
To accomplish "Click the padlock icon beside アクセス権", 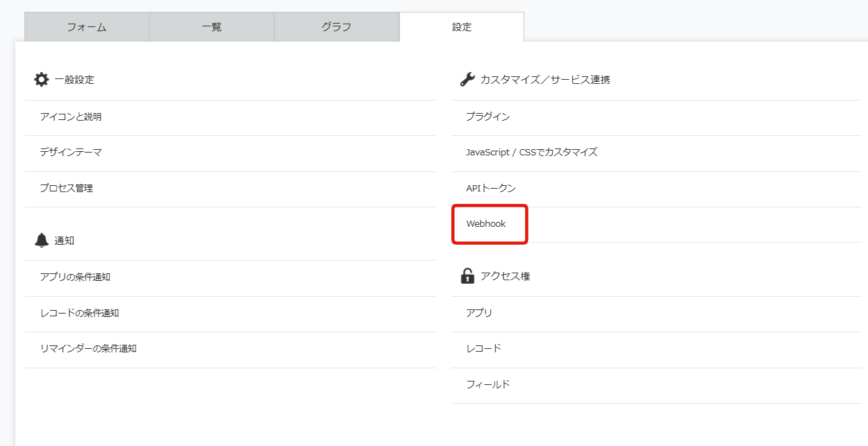I will tap(467, 276).
